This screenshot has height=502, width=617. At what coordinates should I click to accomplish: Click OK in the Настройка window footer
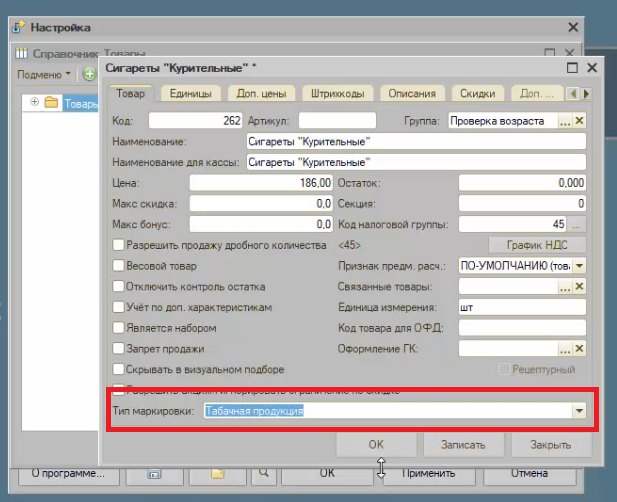pos(327,474)
